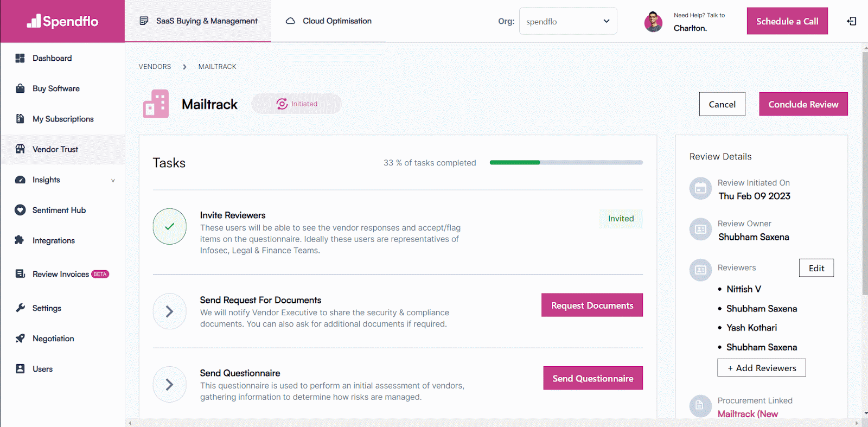The image size is (868, 427).
Task: Click the Review Invoices icon
Action: coord(20,274)
